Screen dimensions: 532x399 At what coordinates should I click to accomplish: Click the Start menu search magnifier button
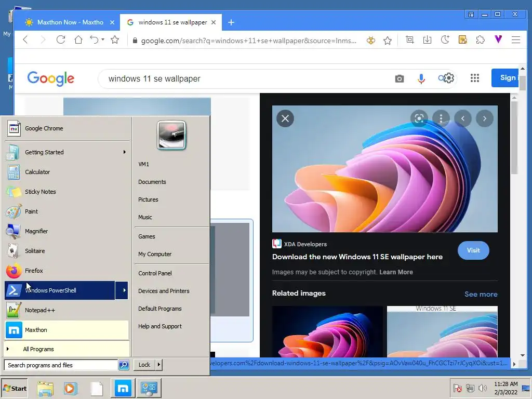[124, 365]
